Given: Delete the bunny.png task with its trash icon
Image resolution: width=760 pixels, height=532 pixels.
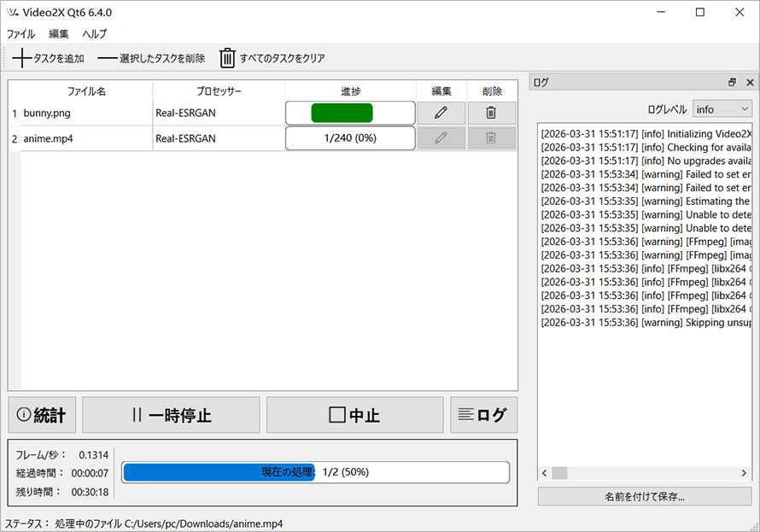Looking at the screenshot, I should (x=492, y=113).
